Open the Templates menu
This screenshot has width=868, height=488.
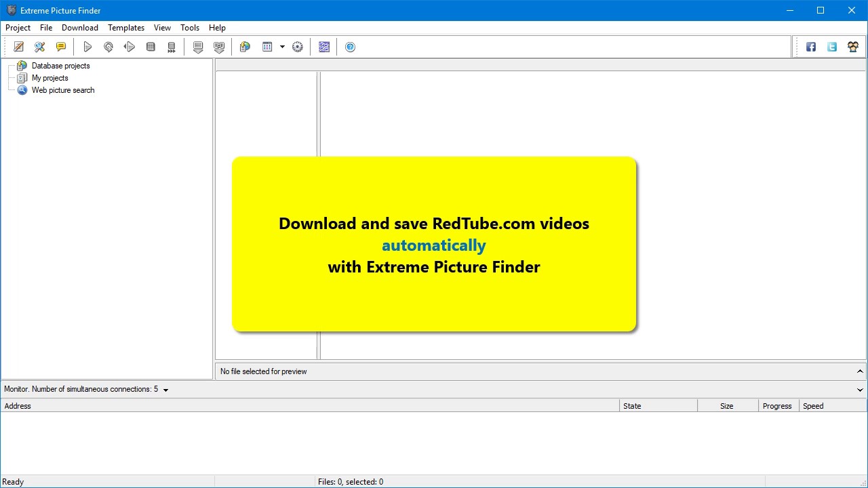click(x=126, y=28)
